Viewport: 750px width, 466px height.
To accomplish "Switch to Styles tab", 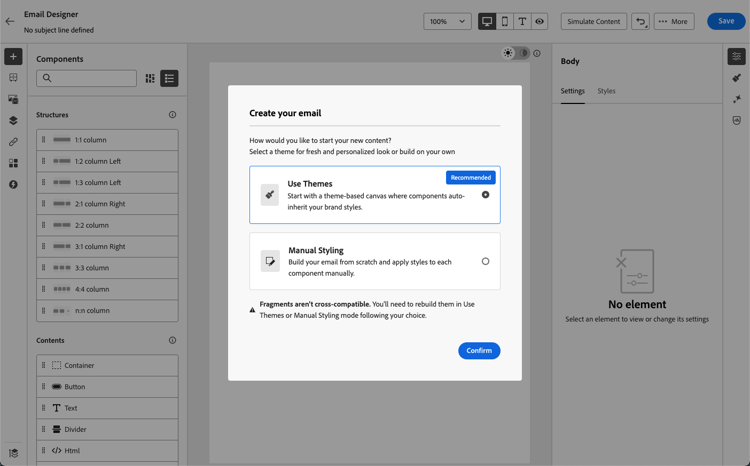I will tap(606, 91).
